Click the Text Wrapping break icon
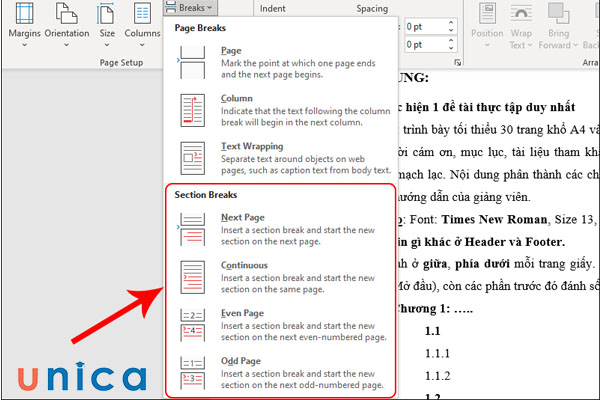 (x=192, y=158)
